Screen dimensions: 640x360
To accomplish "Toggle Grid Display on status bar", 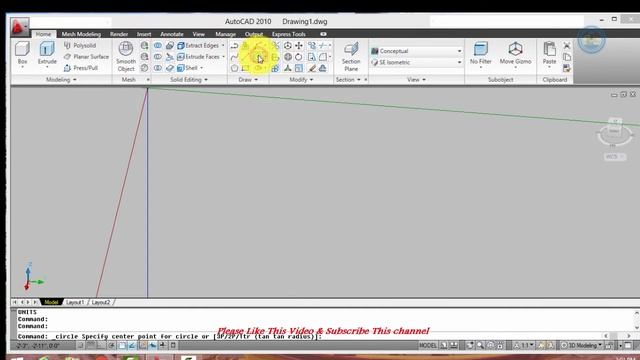I will [91, 345].
